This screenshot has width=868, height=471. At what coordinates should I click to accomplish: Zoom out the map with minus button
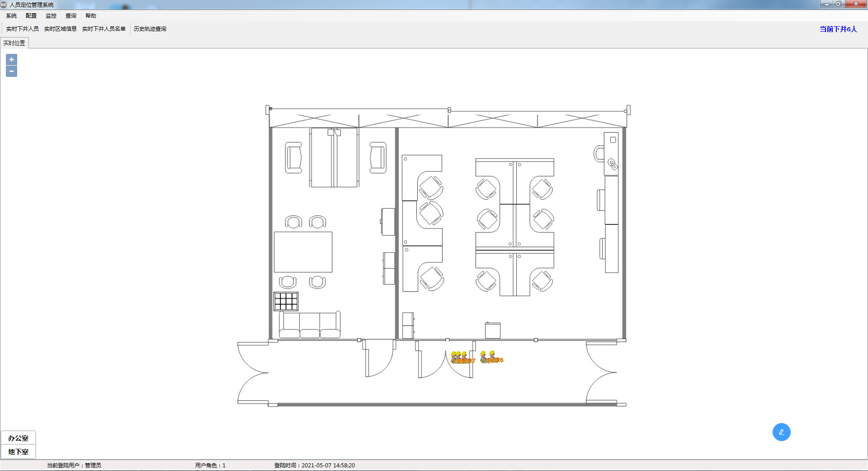point(11,71)
